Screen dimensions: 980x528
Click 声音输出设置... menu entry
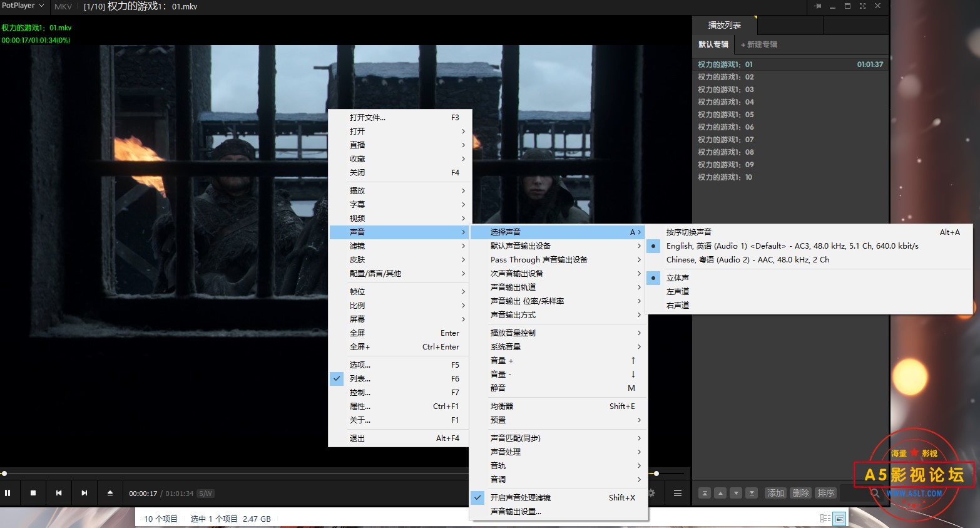(558, 512)
